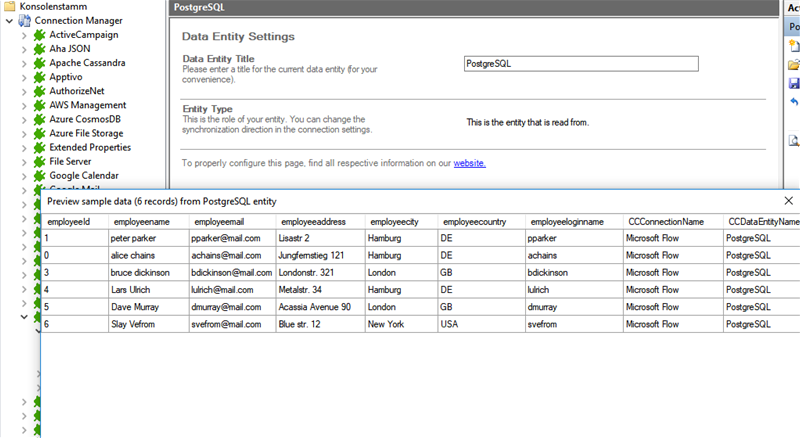Collapse the Connection Manager node

tap(9, 20)
